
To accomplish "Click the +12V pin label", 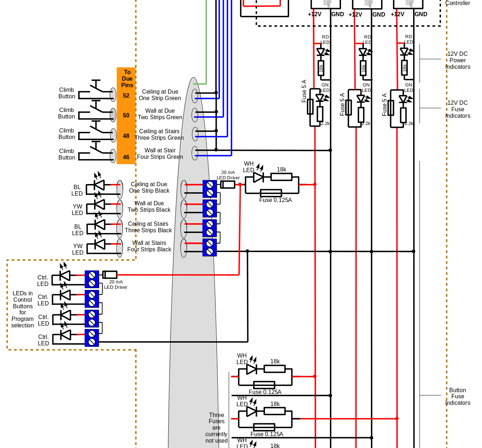I will point(314,14).
